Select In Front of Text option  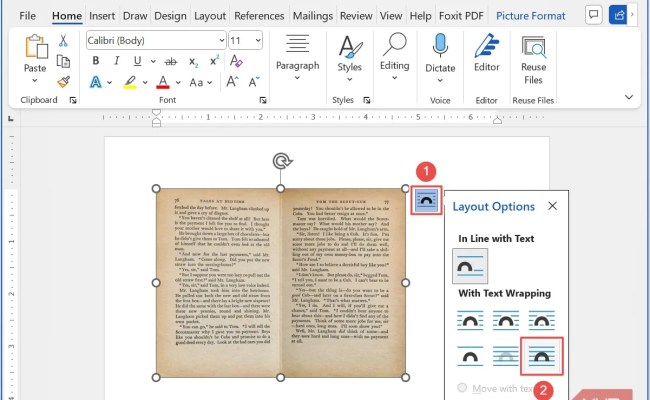(541, 356)
